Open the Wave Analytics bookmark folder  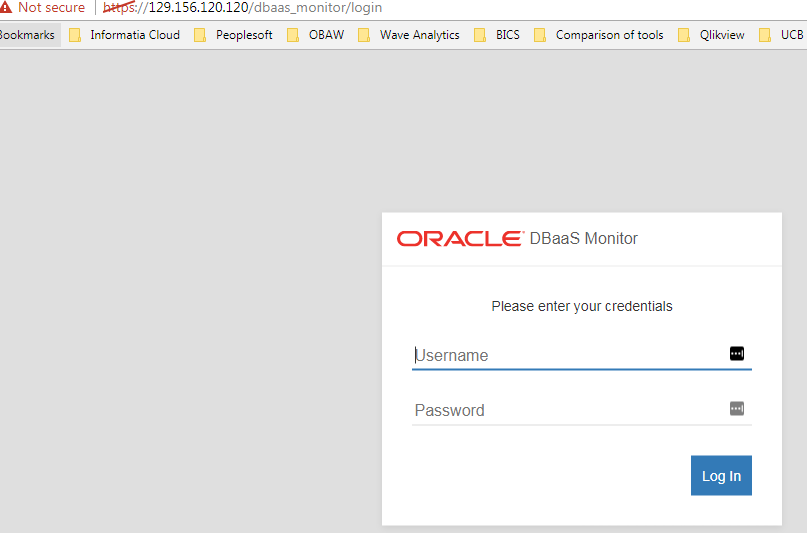(x=409, y=35)
